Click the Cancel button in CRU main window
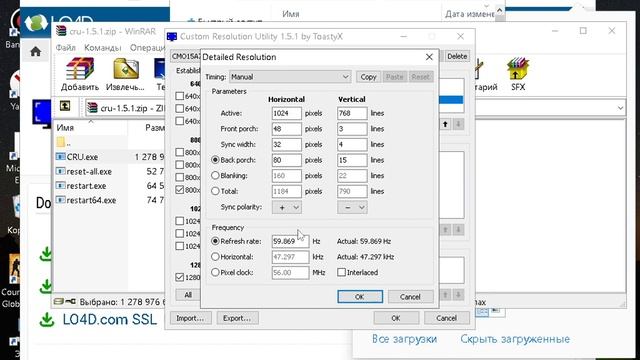Viewport: 640px width, 360px height. coord(447,318)
